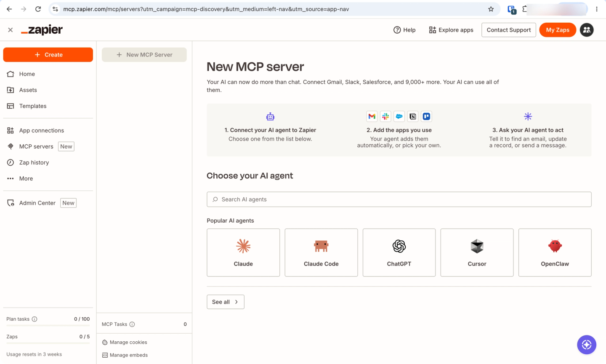Click the Home house icon

pyautogui.click(x=11, y=74)
